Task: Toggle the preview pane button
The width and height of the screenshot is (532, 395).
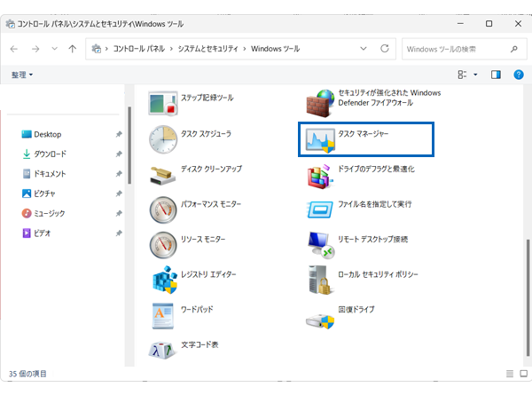Action: point(496,75)
